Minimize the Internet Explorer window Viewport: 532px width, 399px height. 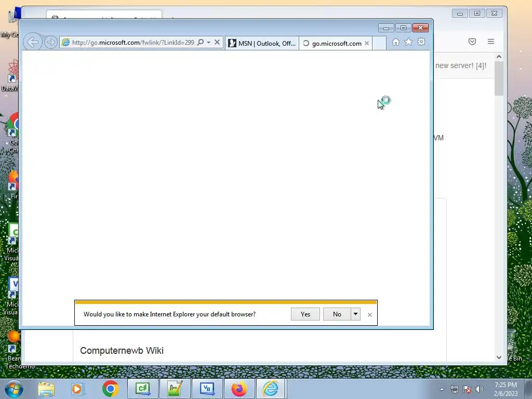[386, 28]
